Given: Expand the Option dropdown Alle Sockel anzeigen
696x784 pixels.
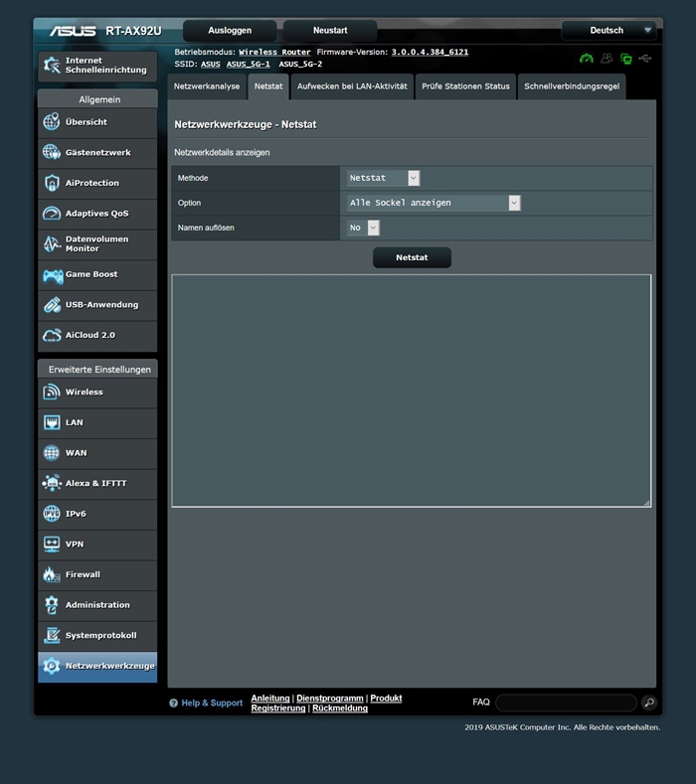Looking at the screenshot, I should (x=434, y=203).
